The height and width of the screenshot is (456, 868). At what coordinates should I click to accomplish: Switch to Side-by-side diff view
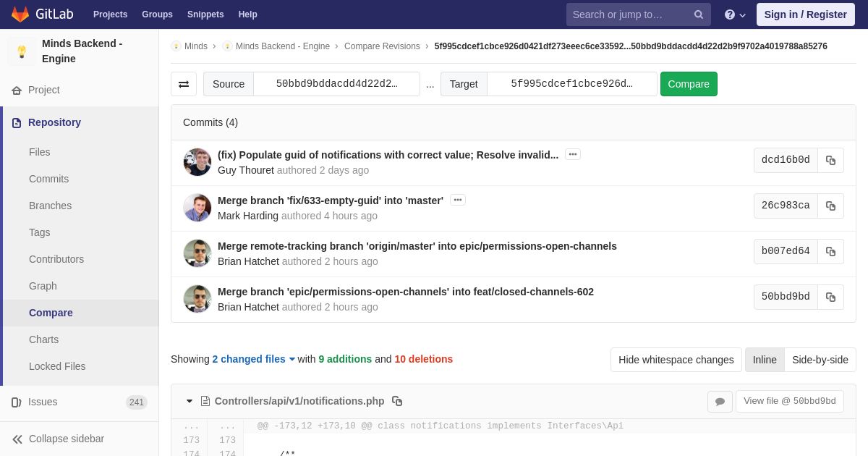click(820, 360)
